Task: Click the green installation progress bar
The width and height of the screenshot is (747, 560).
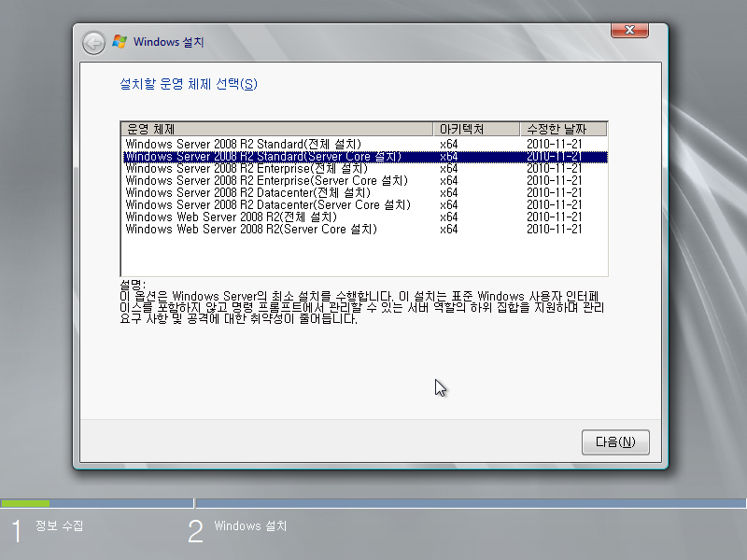Action: 25,503
